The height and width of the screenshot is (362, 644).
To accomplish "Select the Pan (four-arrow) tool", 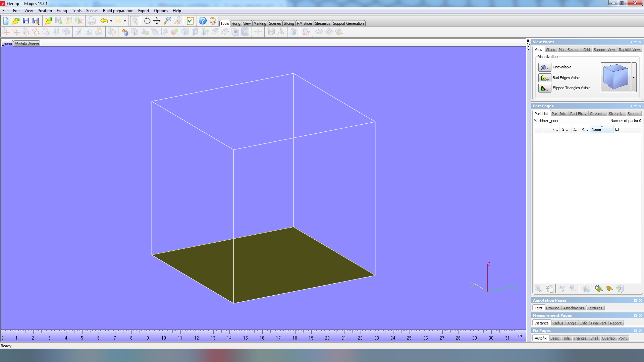I will pyautogui.click(x=157, y=21).
